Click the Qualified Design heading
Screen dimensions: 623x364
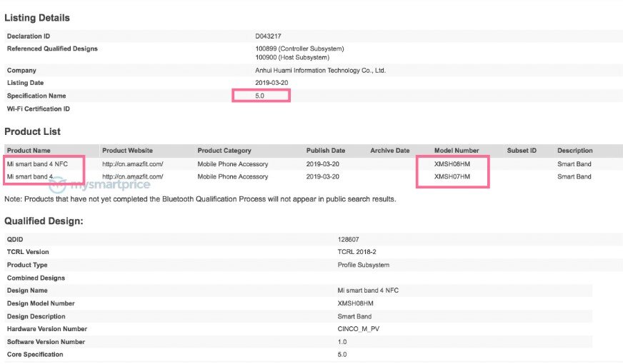coord(44,221)
